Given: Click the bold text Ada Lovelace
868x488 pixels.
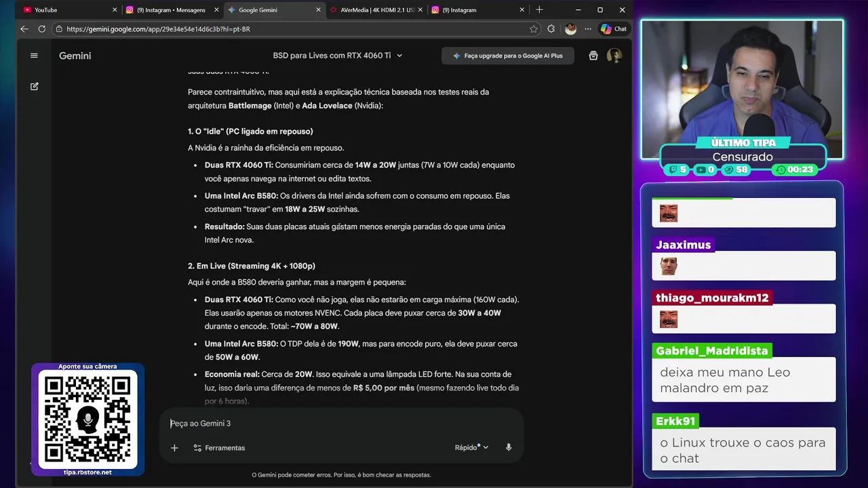Looking at the screenshot, I should 327,106.
